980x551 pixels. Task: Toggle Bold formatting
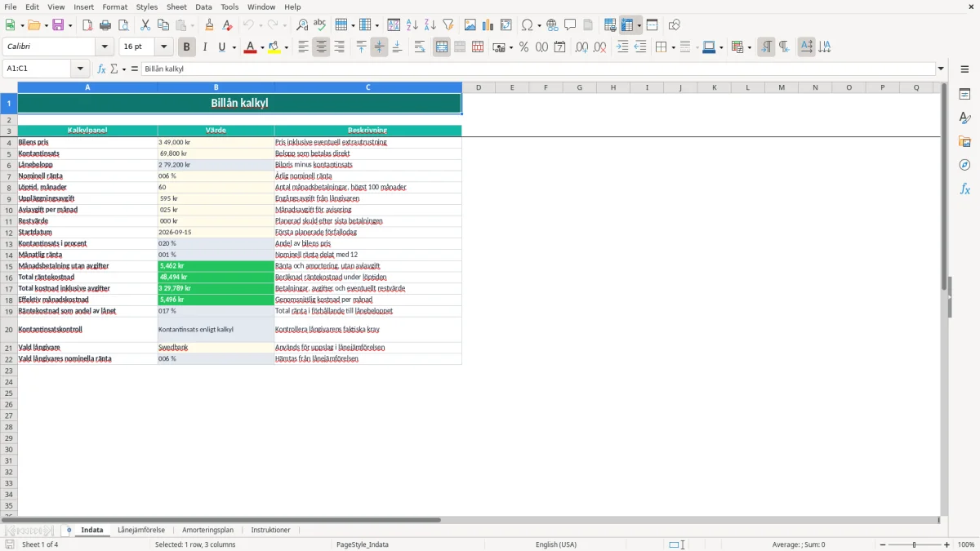187,47
